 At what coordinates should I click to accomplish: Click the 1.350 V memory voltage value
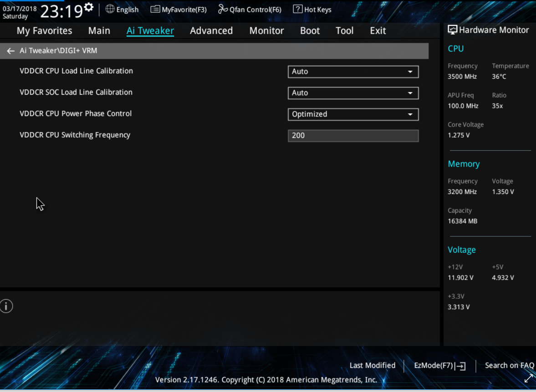pos(503,192)
